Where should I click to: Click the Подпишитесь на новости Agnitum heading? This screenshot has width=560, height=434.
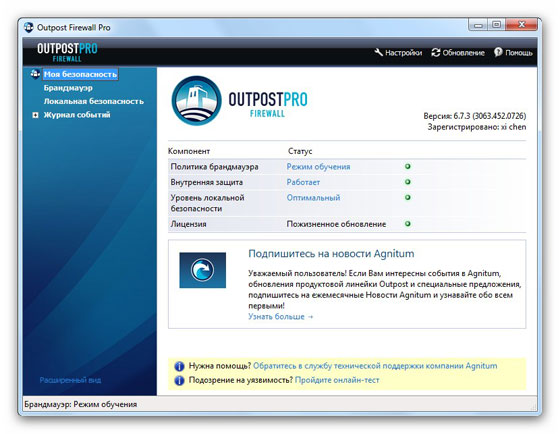pos(331,254)
